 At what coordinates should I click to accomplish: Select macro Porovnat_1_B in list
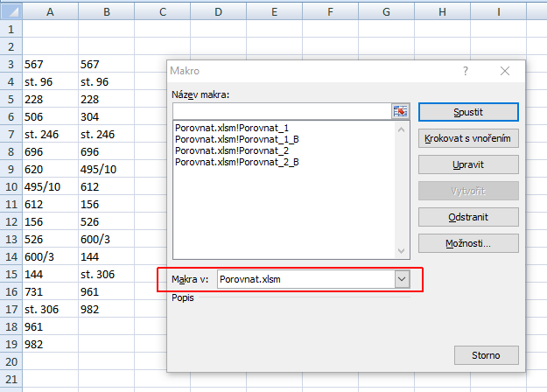[236, 139]
